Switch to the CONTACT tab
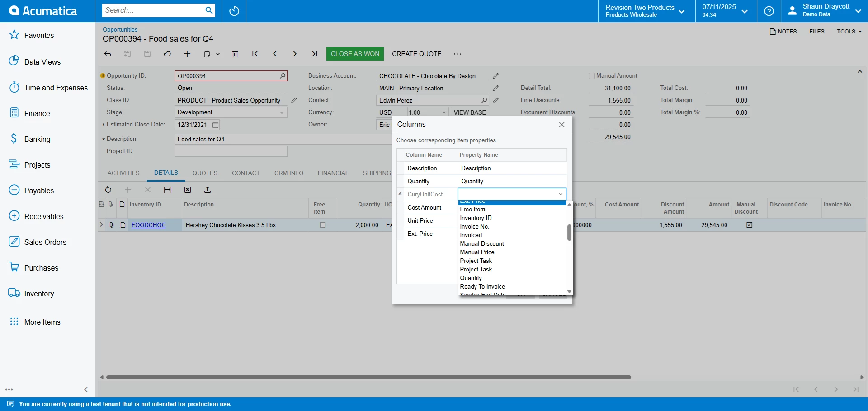This screenshot has height=411, width=868. [246, 173]
